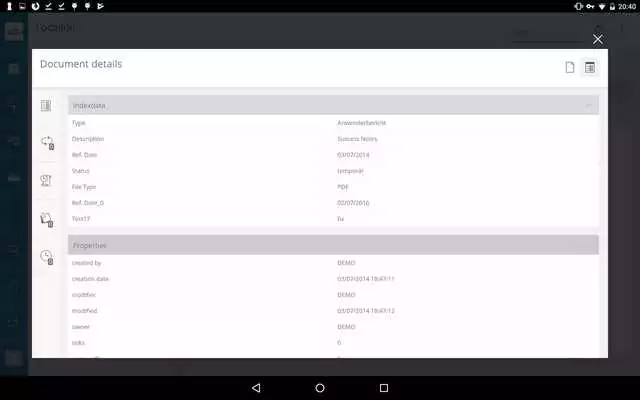Select the DEMO value in created by row
640x400 pixels.
coord(346,263)
